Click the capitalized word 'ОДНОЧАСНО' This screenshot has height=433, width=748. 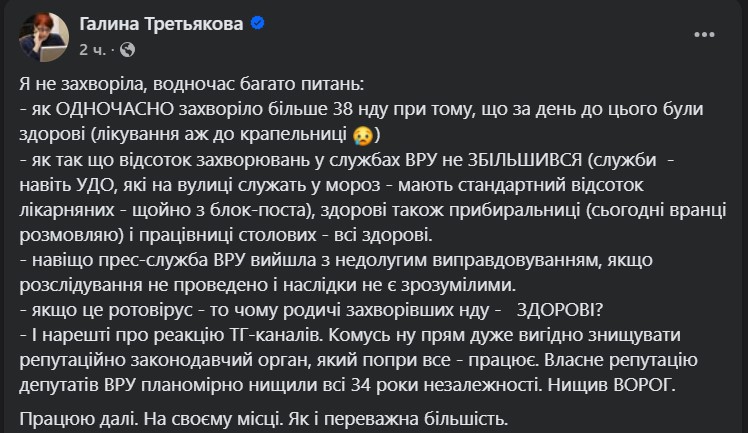(x=108, y=112)
